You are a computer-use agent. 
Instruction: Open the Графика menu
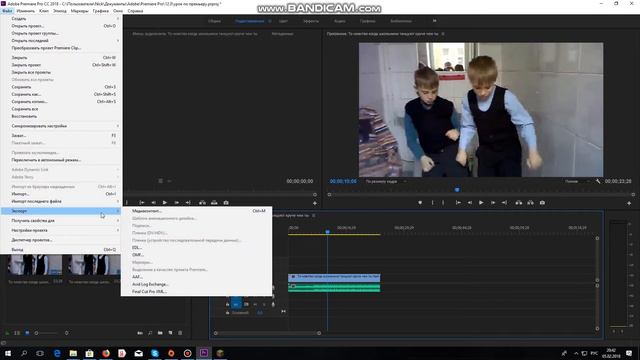click(x=100, y=11)
